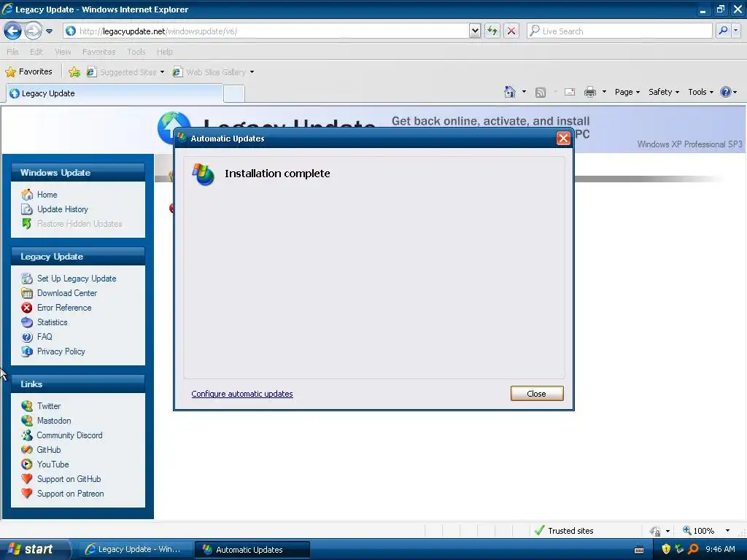Expand the address bar history dropdown
Viewport: 747px width, 560px height.
coord(474,31)
